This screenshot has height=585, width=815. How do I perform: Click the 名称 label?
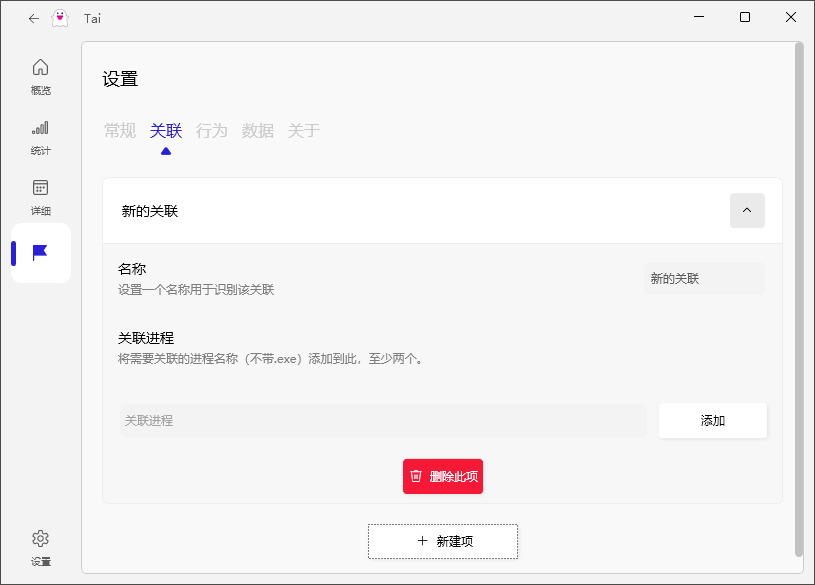point(132,269)
